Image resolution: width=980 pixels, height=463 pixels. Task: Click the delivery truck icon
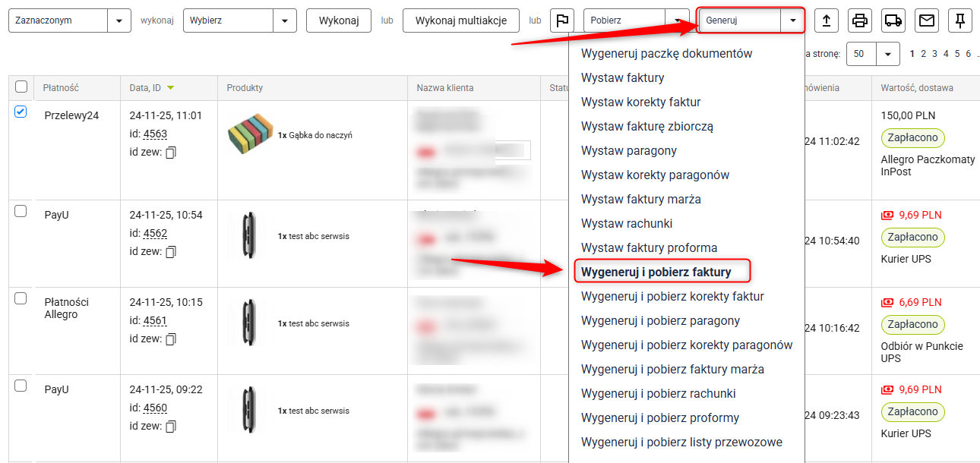(893, 20)
